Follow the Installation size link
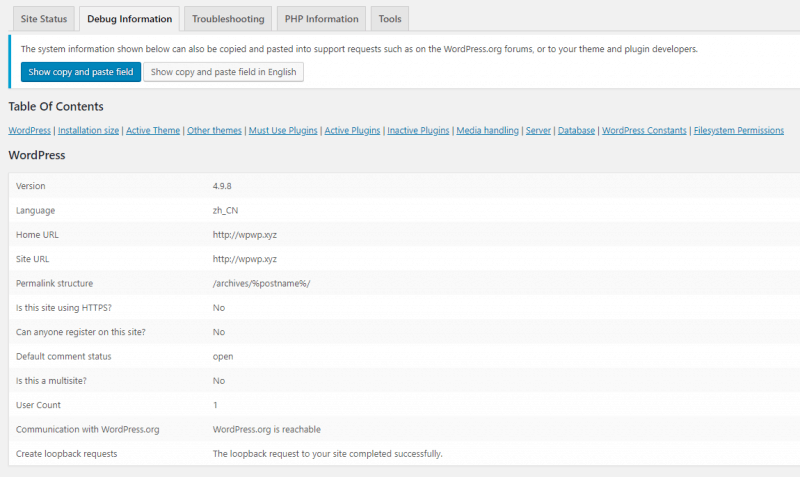Screen dimensions: 800x477 tap(89, 131)
